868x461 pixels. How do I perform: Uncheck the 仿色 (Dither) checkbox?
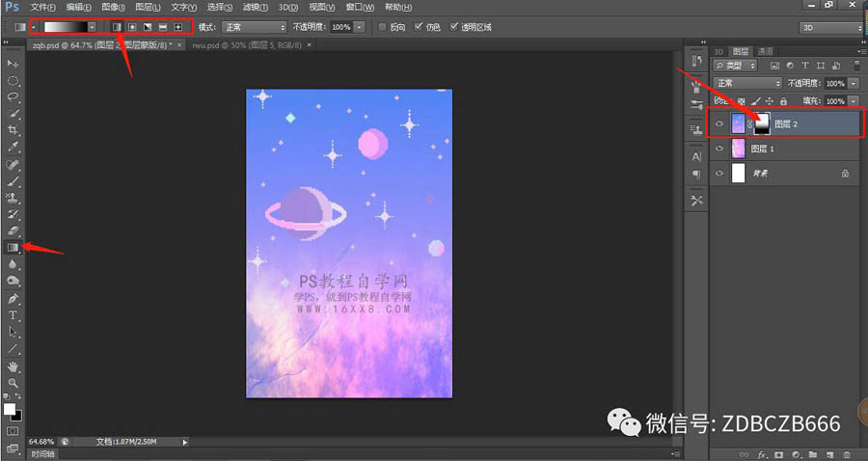tap(419, 27)
